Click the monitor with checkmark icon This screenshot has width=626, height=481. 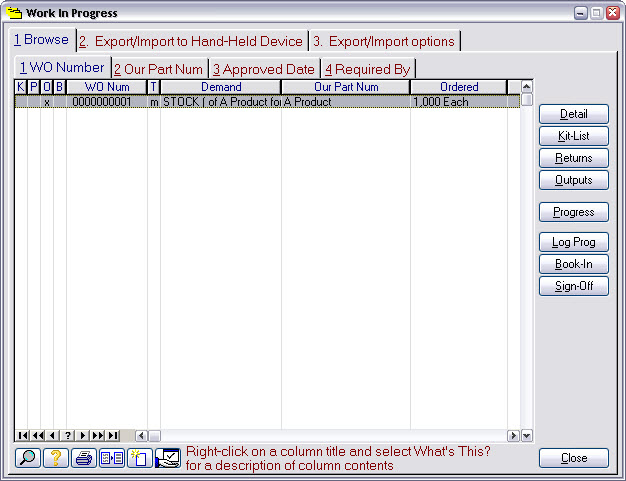pyautogui.click(x=168, y=457)
